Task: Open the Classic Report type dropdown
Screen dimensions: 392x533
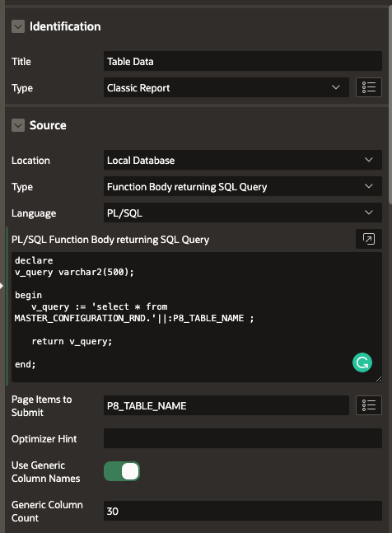Action: click(x=226, y=87)
